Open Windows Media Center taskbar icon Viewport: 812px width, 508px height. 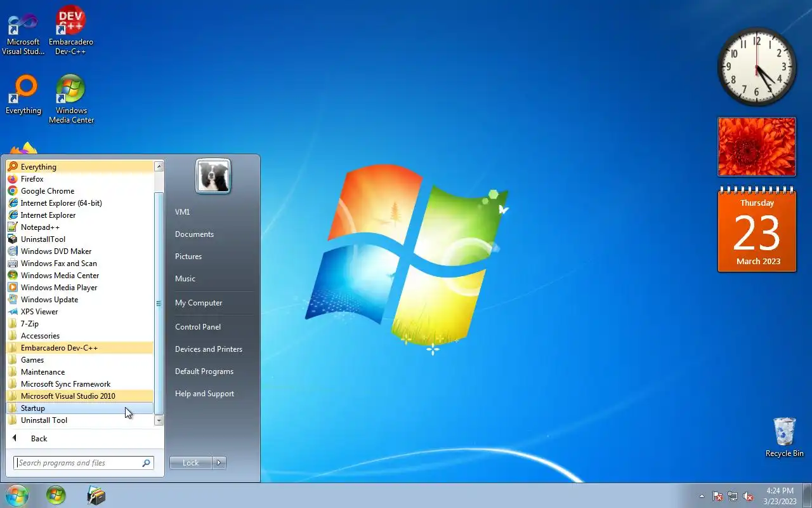point(56,495)
